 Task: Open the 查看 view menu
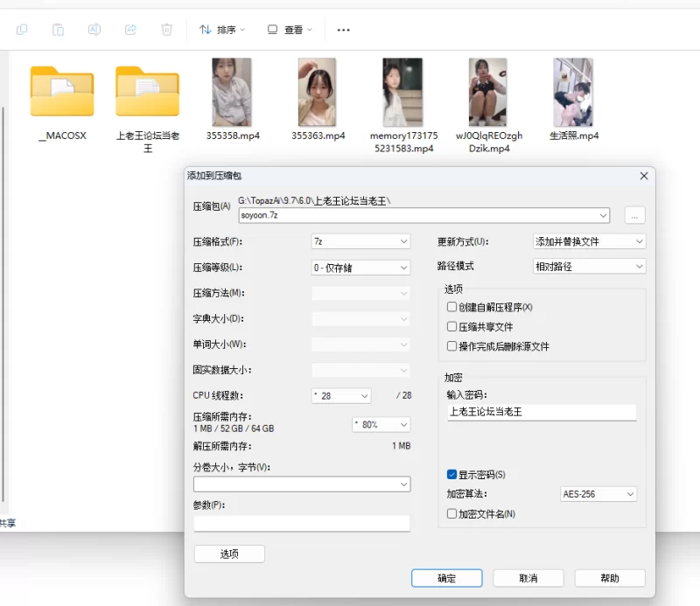tap(290, 30)
